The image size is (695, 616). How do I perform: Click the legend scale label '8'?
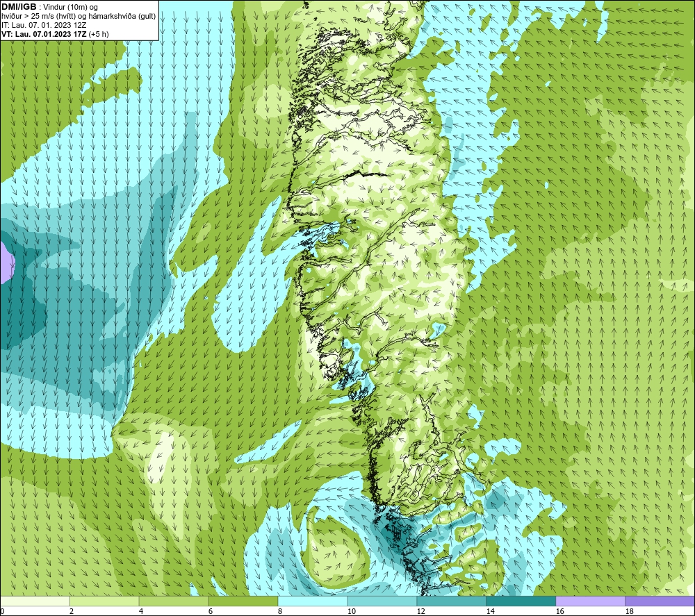tap(279, 612)
